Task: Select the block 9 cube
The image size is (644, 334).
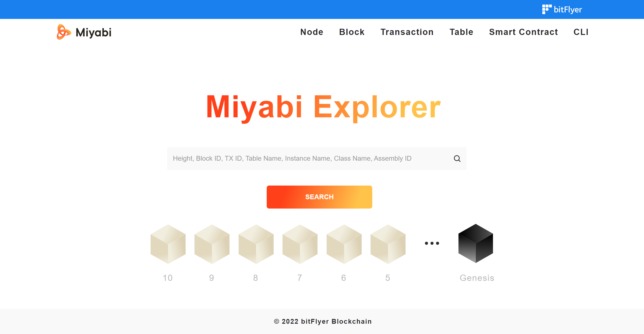Action: (212, 244)
